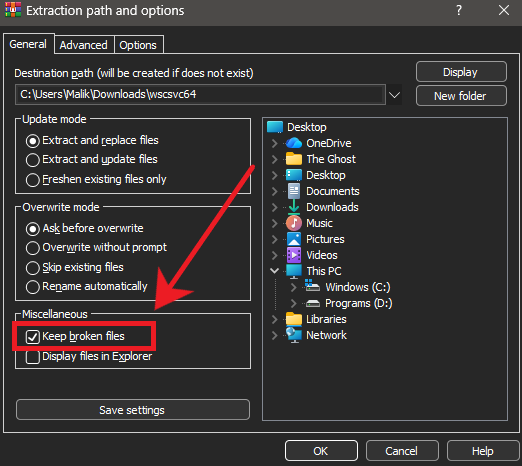Click the Cancel button
The width and height of the screenshot is (522, 466).
(402, 451)
